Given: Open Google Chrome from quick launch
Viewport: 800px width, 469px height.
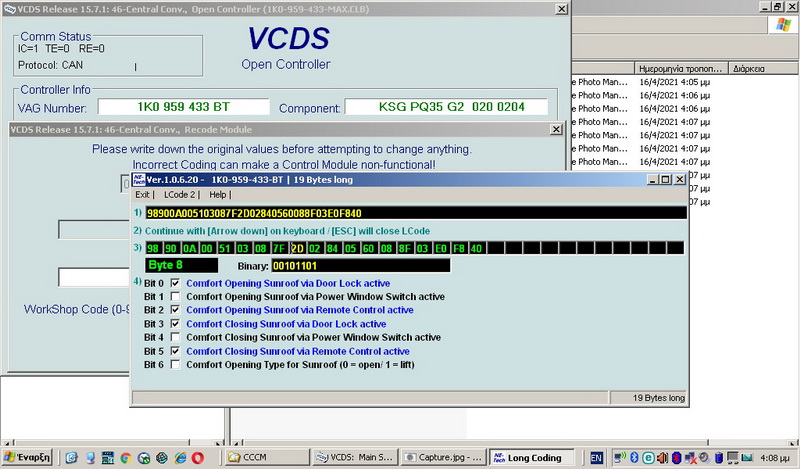Looking at the screenshot, I should [x=126, y=458].
